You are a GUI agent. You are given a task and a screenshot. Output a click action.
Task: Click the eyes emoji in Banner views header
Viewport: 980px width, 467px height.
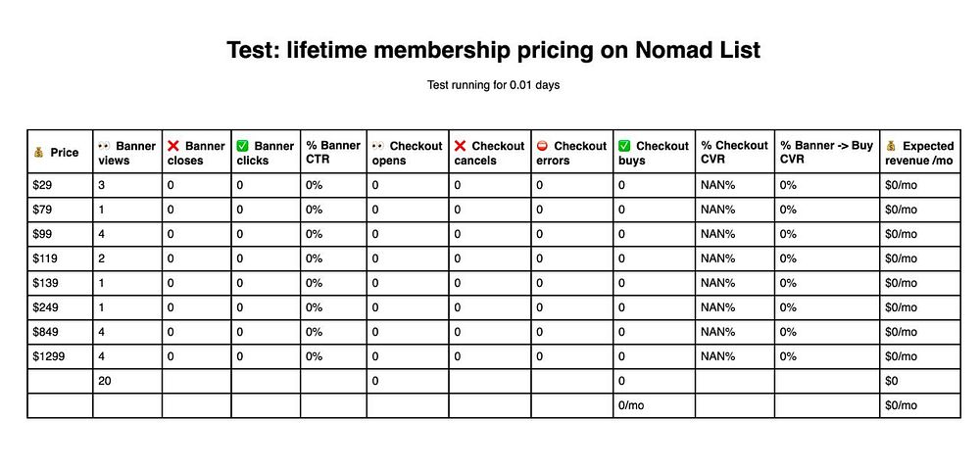[107, 146]
